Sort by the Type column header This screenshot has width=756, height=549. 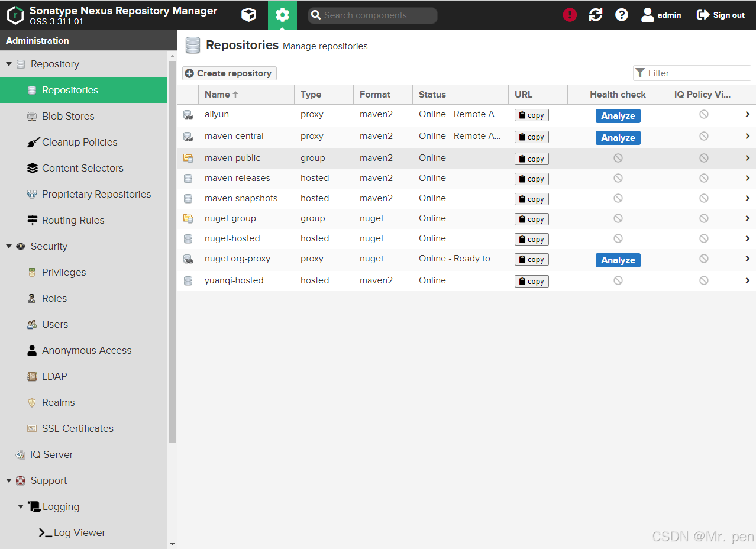(324, 95)
